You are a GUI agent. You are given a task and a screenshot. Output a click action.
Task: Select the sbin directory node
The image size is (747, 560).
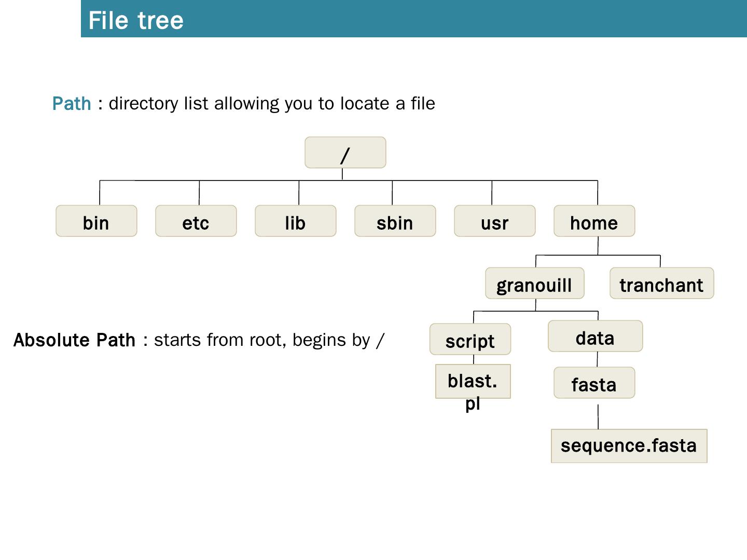(x=395, y=221)
